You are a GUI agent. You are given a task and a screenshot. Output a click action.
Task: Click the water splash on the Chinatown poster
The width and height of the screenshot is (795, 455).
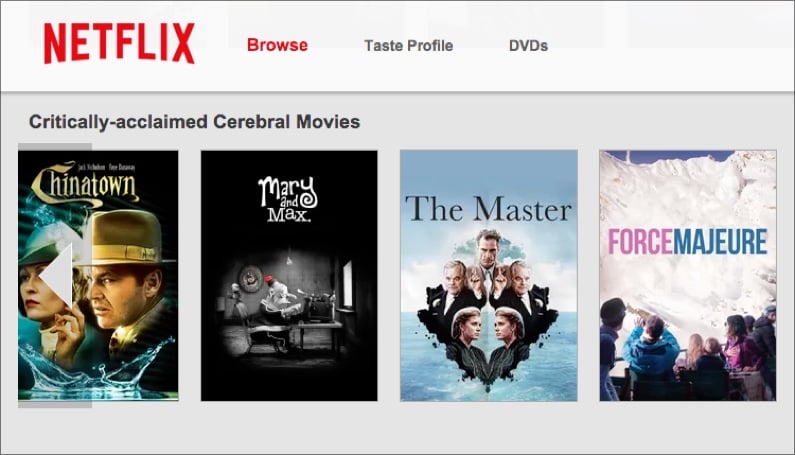coord(96,368)
